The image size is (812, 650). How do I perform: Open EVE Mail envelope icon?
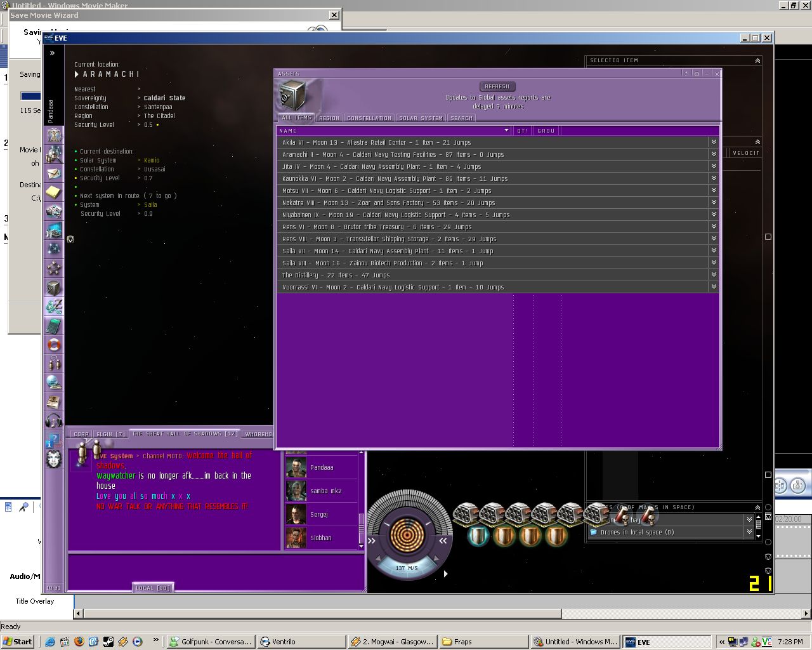pos(54,173)
